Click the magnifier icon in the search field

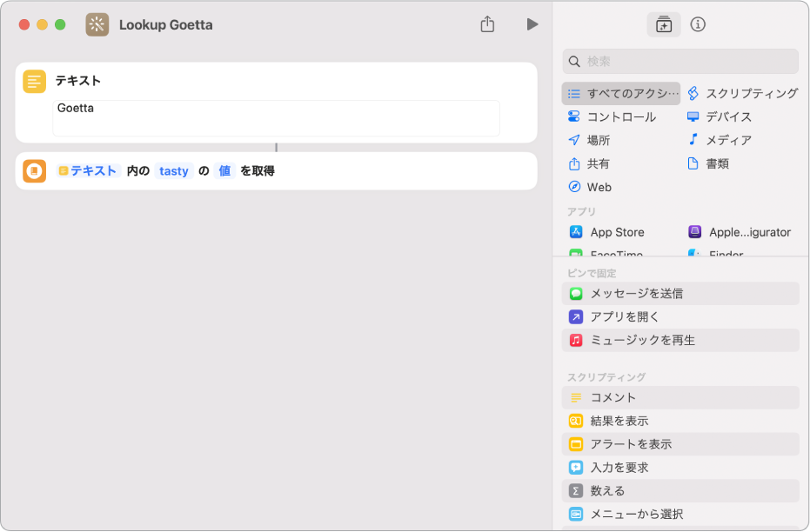(x=574, y=62)
